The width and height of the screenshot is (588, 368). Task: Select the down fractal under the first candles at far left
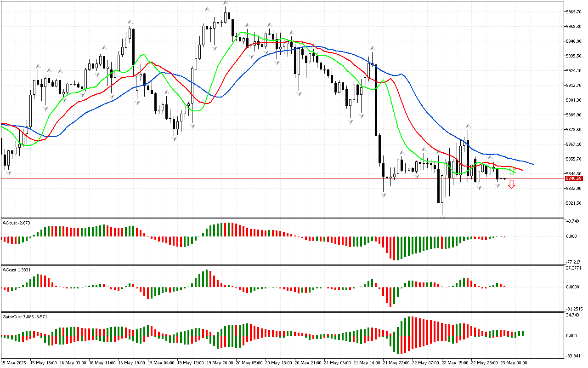(8, 173)
